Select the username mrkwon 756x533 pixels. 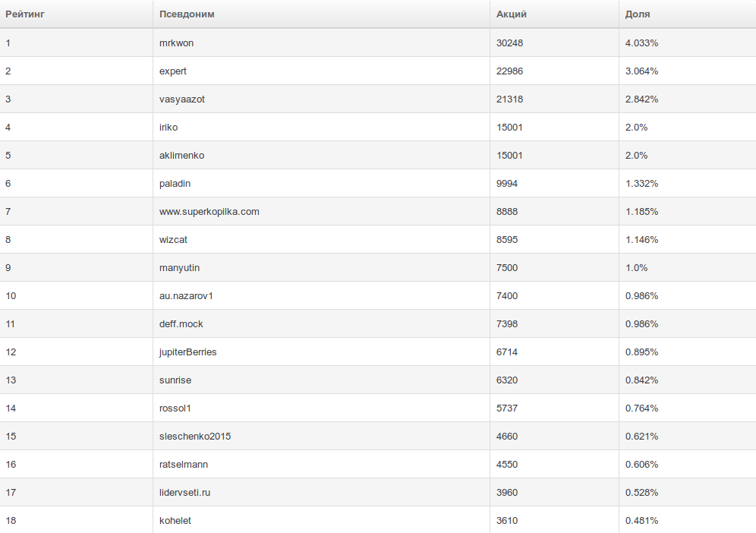click(x=176, y=43)
